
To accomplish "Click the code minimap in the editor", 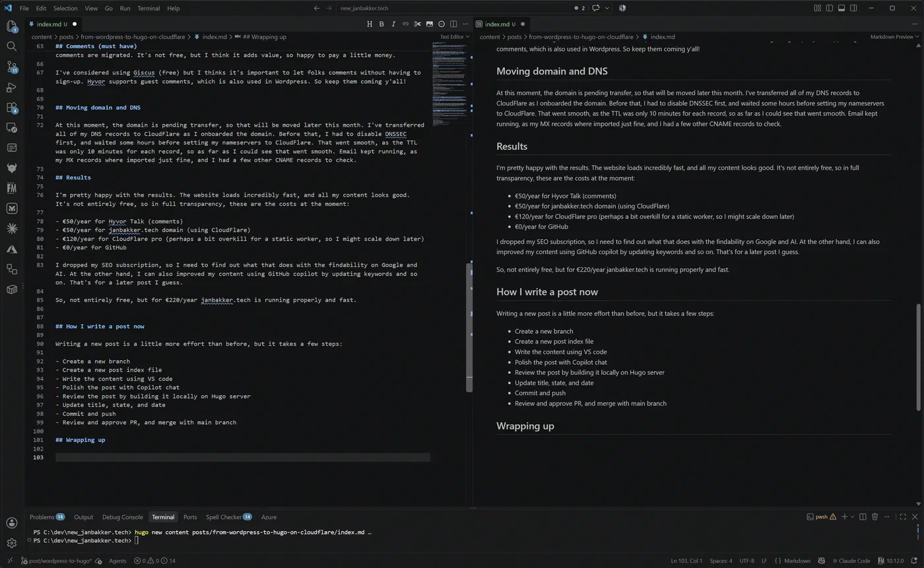I will click(x=448, y=84).
